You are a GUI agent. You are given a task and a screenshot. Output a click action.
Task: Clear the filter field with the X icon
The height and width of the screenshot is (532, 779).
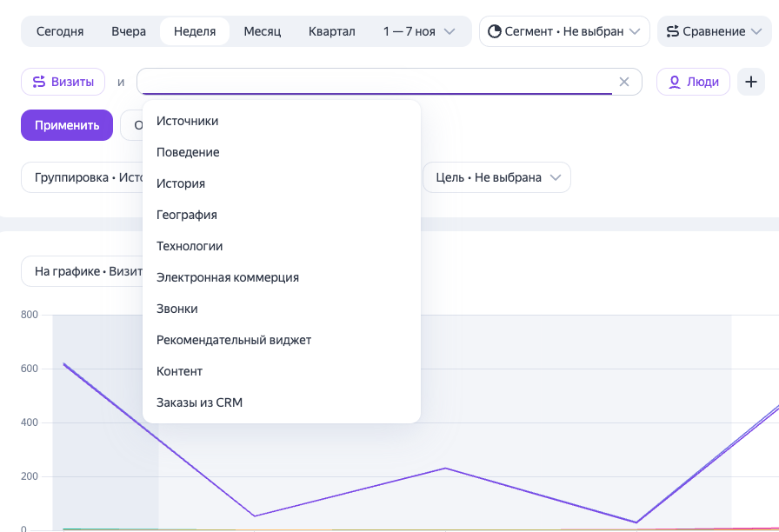[624, 82]
